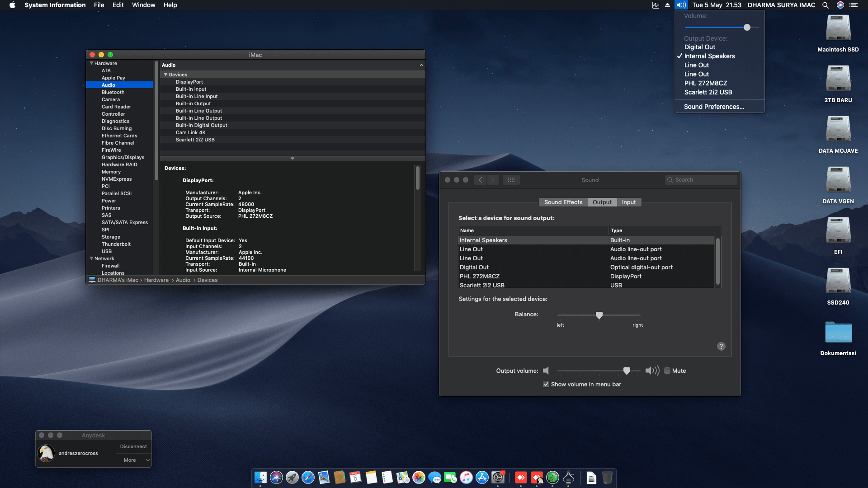Uncheck Show volume in menu bar

(546, 384)
